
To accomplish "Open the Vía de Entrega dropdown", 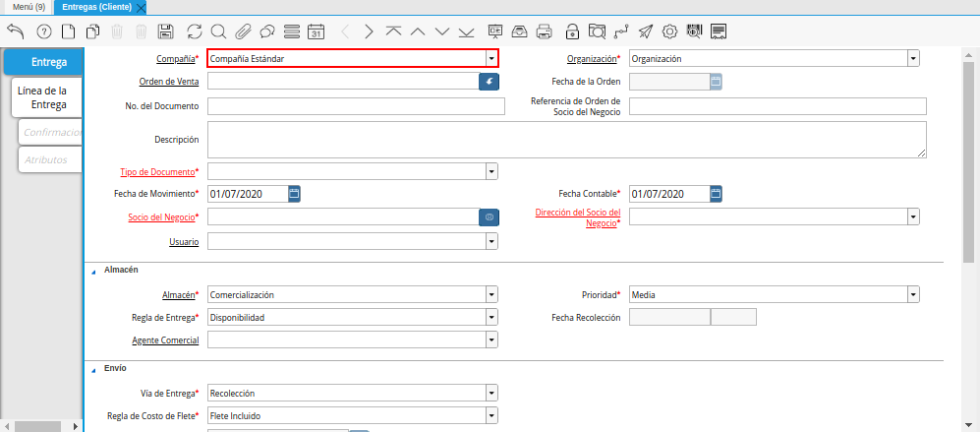I will 491,394.
